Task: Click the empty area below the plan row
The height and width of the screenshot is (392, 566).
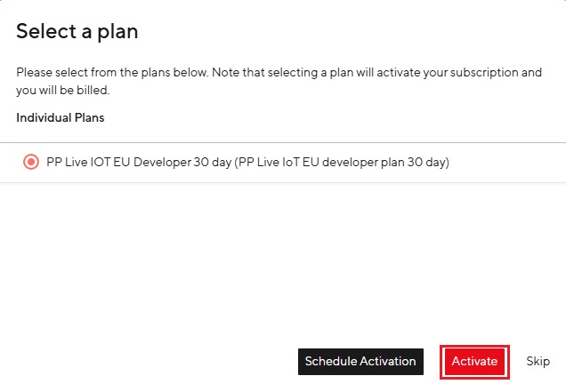Action: [x=283, y=258]
